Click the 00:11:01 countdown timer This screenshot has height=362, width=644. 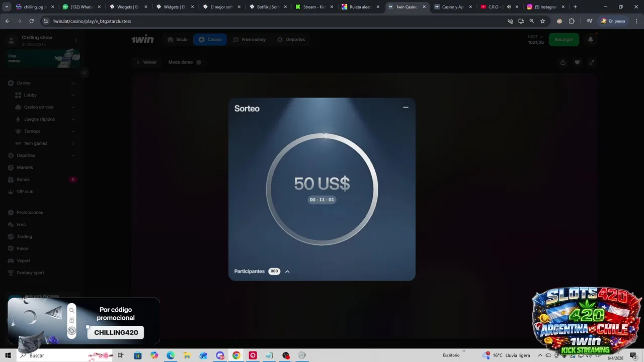click(322, 200)
